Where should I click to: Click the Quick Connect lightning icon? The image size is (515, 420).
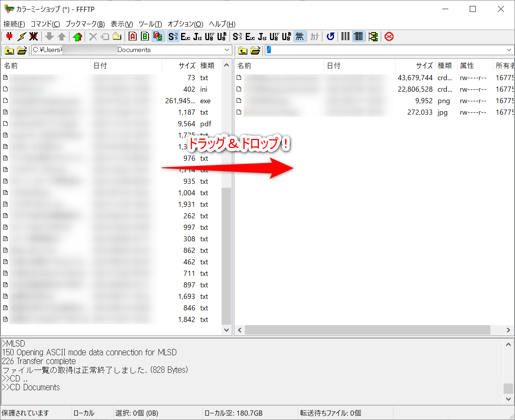(21, 37)
